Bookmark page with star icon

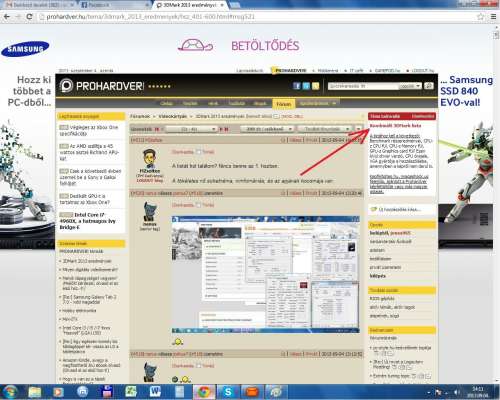(480, 16)
